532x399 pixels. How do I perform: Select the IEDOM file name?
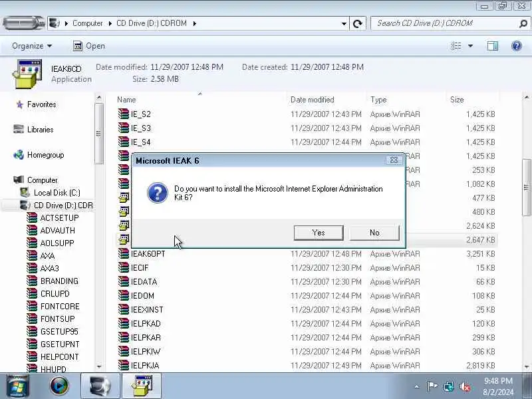coord(142,296)
